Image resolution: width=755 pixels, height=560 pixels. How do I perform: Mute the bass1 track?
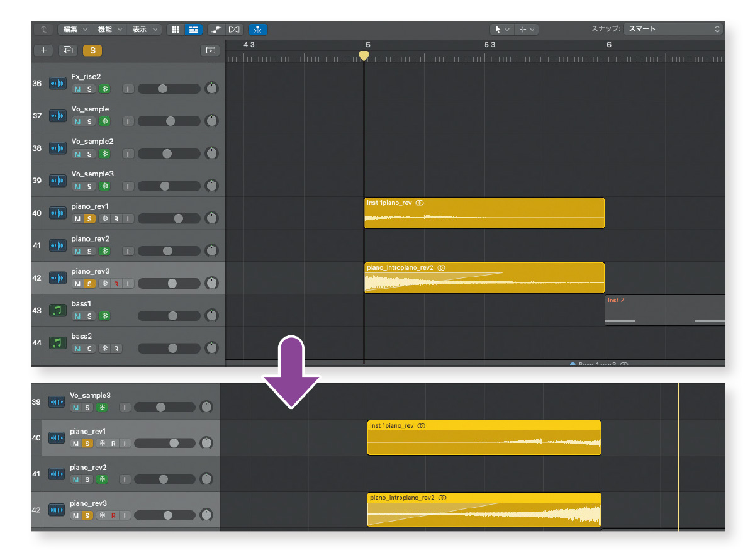tap(78, 316)
